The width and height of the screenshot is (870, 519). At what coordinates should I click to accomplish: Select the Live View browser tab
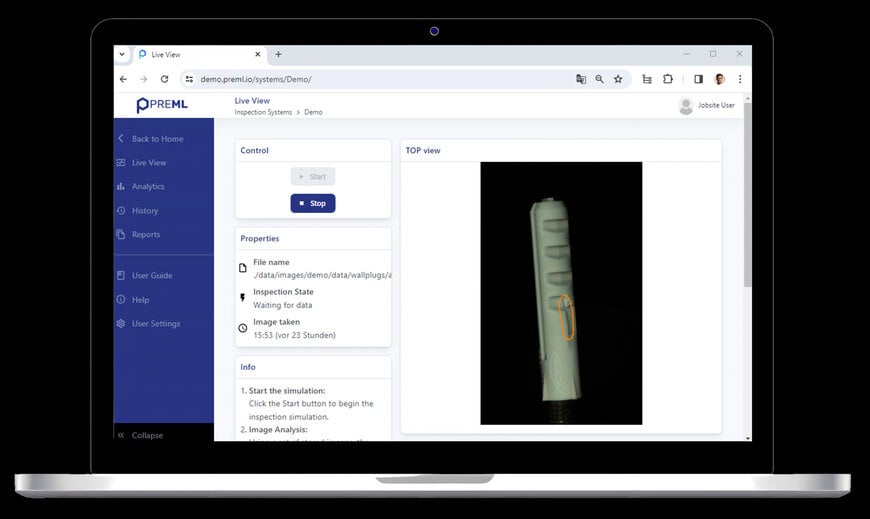(x=199, y=54)
